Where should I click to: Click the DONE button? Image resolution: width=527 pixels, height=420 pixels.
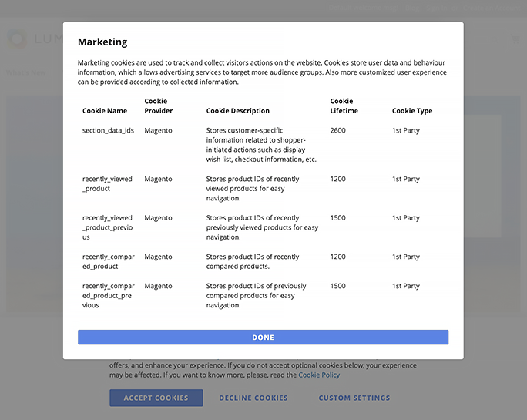tap(263, 338)
